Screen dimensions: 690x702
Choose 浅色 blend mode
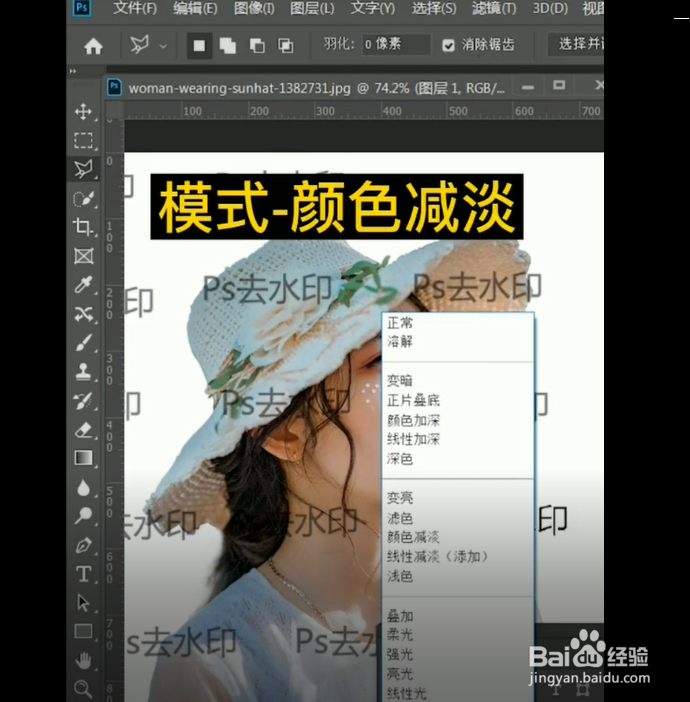400,576
